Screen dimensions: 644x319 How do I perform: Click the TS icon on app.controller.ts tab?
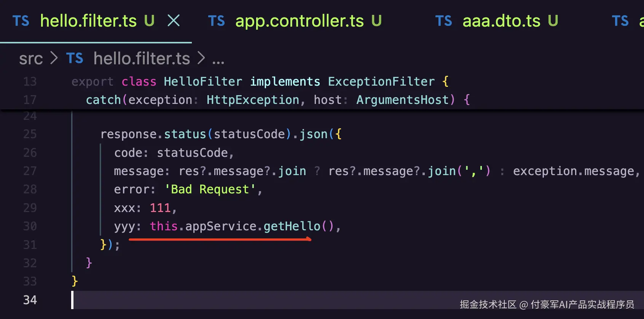(x=216, y=21)
